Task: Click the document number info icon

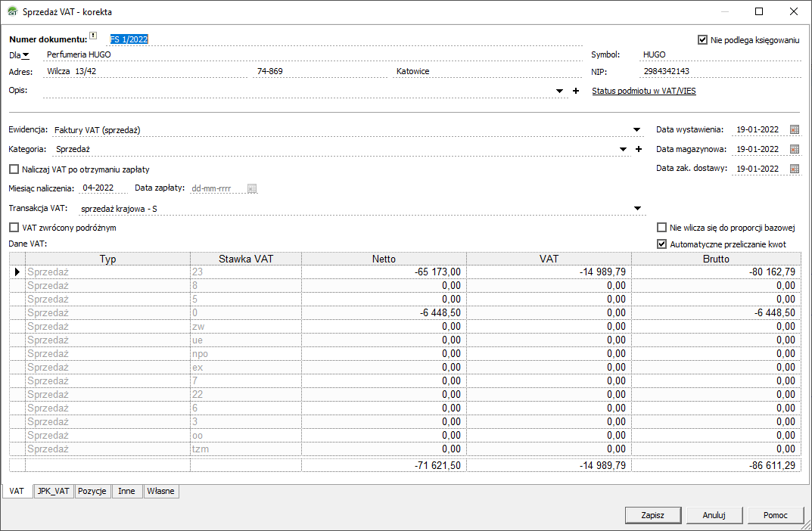Action: 93,36
